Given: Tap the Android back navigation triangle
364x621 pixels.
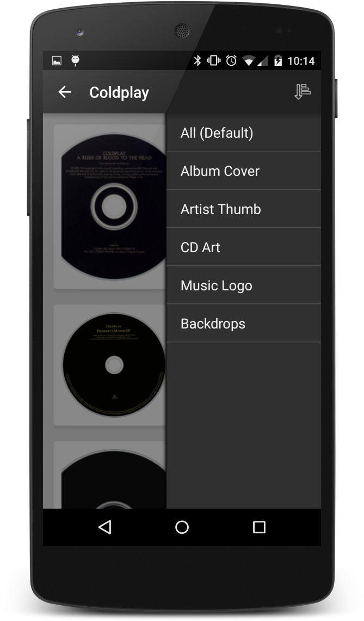Looking at the screenshot, I should [x=105, y=527].
